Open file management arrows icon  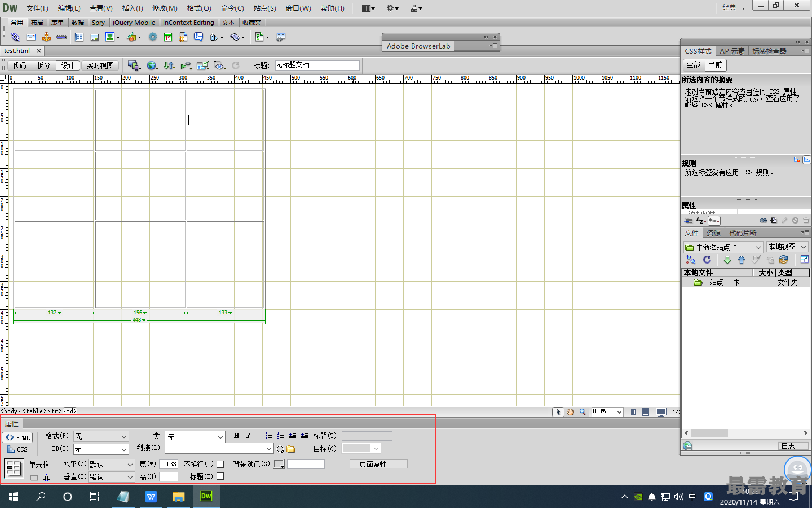[x=169, y=65]
